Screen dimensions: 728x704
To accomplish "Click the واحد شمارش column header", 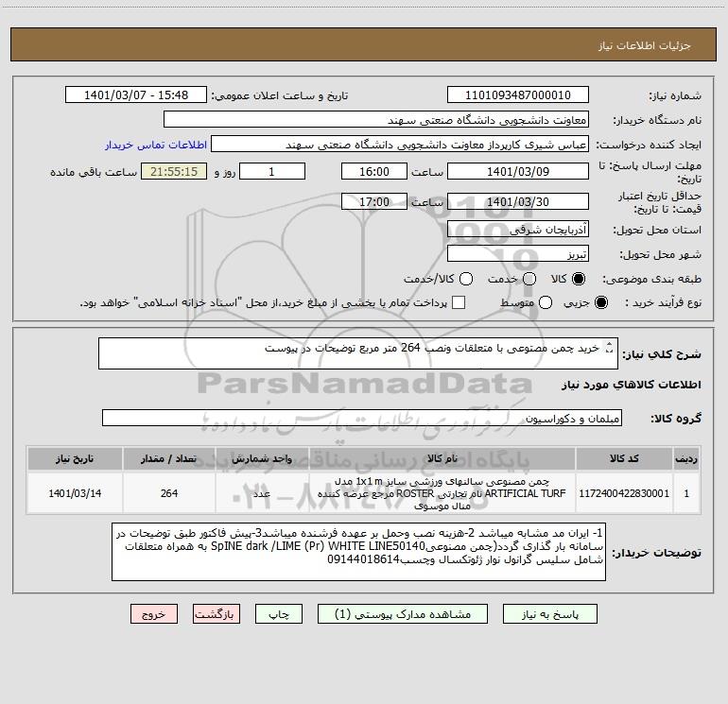I will click(x=262, y=458).
